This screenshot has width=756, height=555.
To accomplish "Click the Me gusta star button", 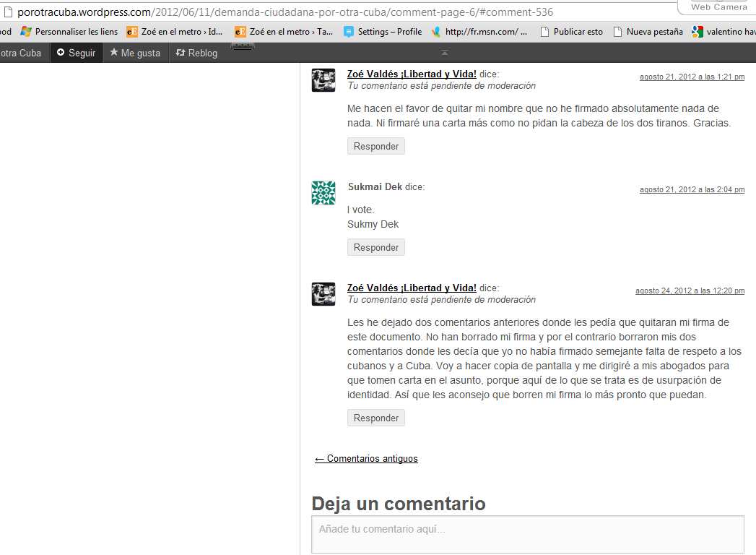I will pyautogui.click(x=135, y=53).
